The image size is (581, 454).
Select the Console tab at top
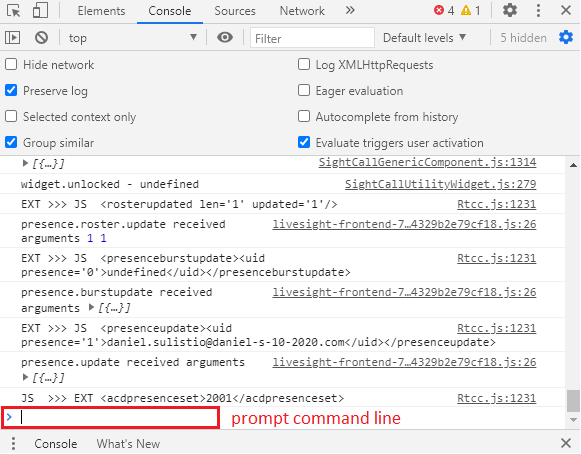170,11
